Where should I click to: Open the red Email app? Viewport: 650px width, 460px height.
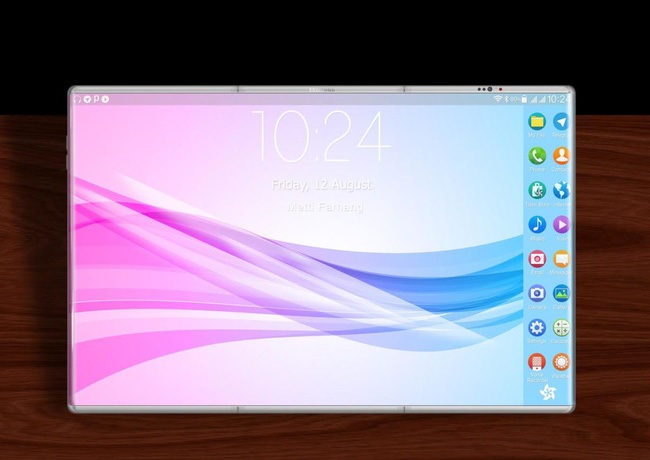tap(537, 258)
